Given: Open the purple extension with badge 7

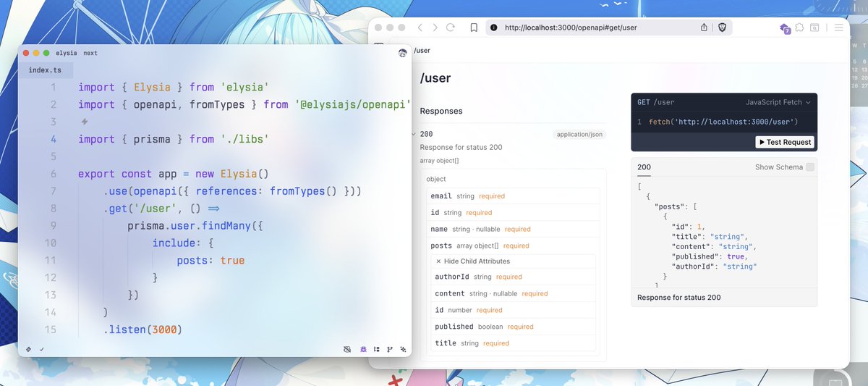Looking at the screenshot, I should point(785,28).
